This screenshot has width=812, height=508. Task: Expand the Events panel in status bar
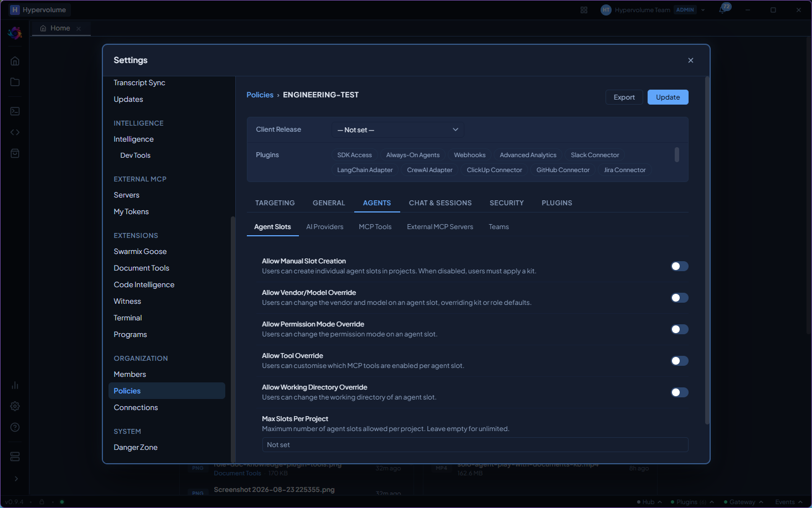tap(789, 502)
